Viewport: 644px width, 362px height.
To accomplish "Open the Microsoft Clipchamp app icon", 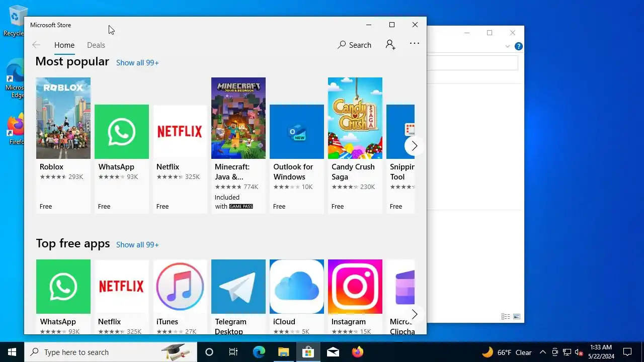I will 400,287.
